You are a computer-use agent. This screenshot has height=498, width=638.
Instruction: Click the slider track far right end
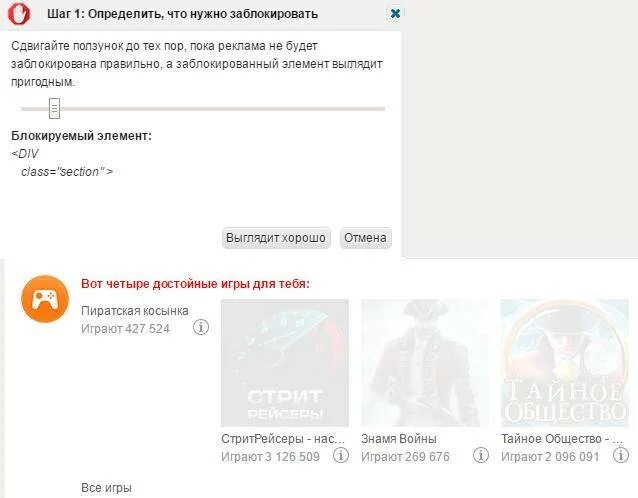pos(382,109)
